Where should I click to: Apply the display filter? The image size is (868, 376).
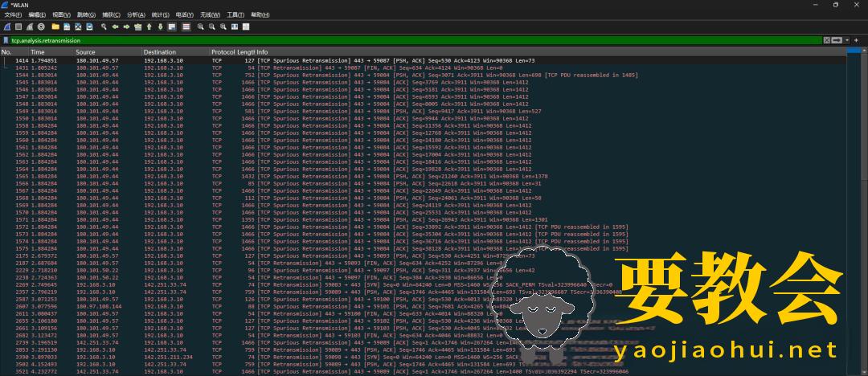click(x=836, y=40)
